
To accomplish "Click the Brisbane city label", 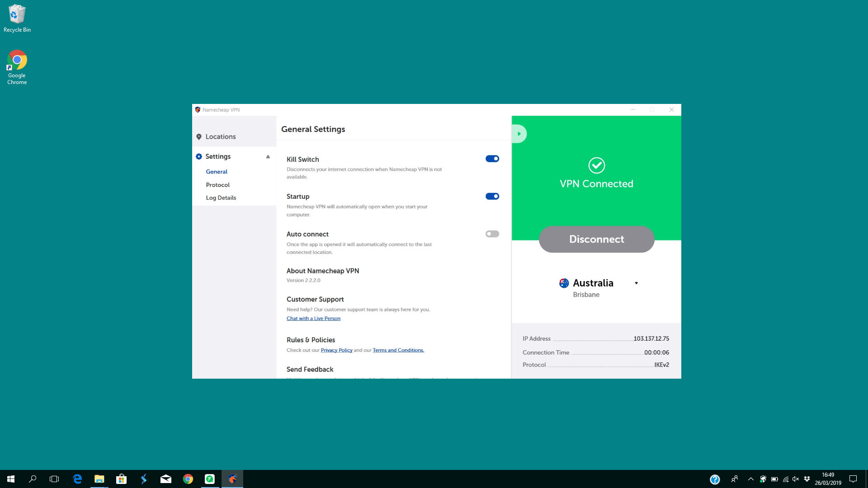I will coord(586,295).
